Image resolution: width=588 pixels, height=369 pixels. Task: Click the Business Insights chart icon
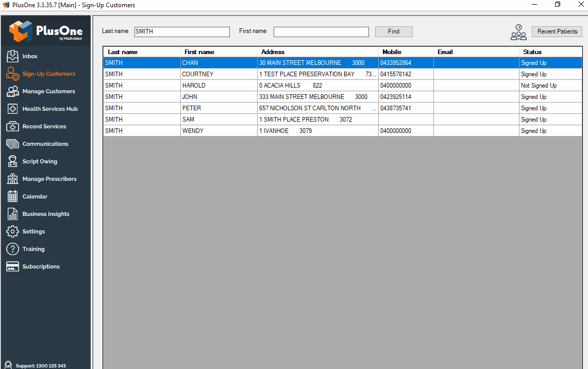tap(12, 214)
